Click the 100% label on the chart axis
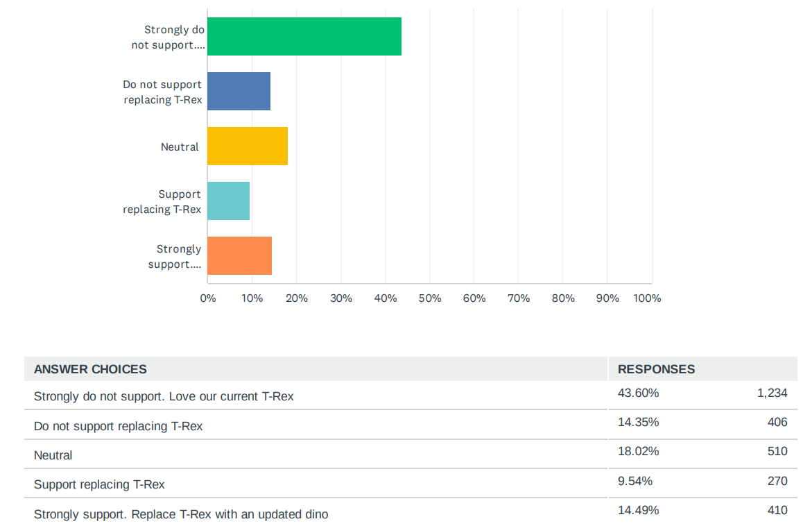The height and width of the screenshot is (526, 812). coord(647,298)
